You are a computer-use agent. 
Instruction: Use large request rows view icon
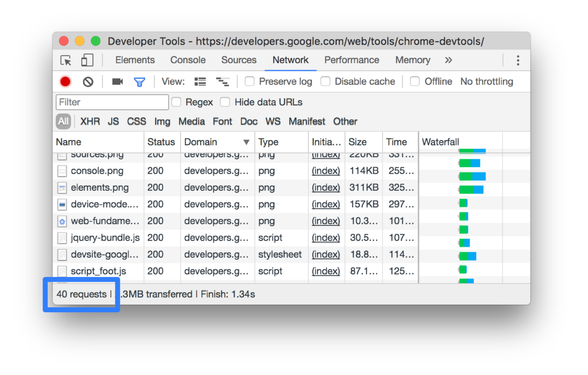(200, 82)
